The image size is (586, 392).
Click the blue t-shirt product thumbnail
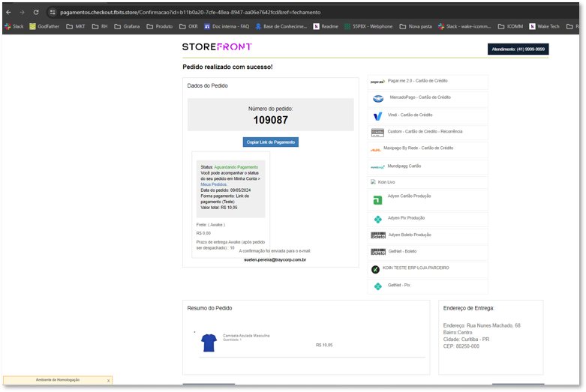pyautogui.click(x=209, y=343)
